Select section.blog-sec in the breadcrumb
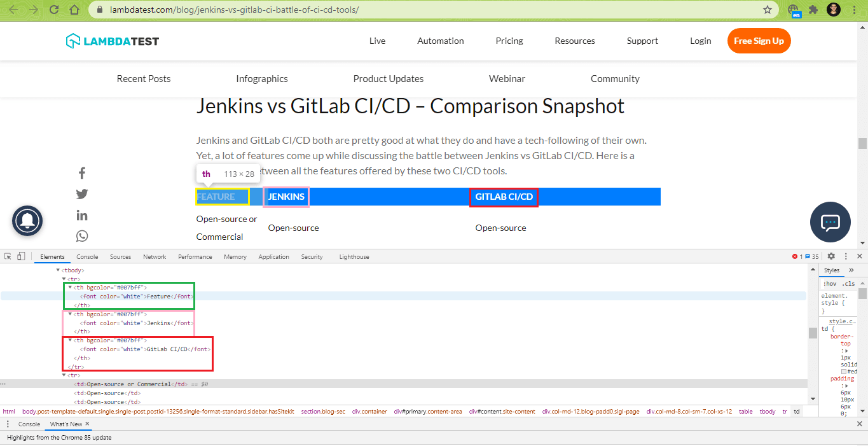This screenshot has height=446, width=868. [323, 412]
